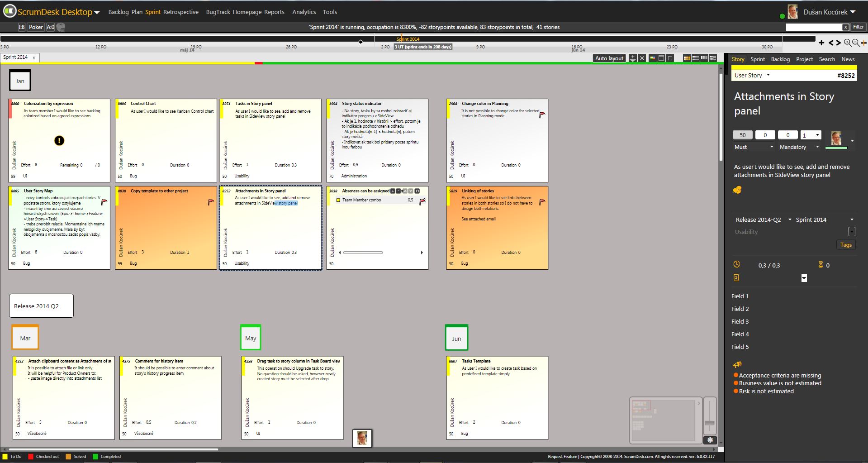Open Must priority dropdown

772,147
